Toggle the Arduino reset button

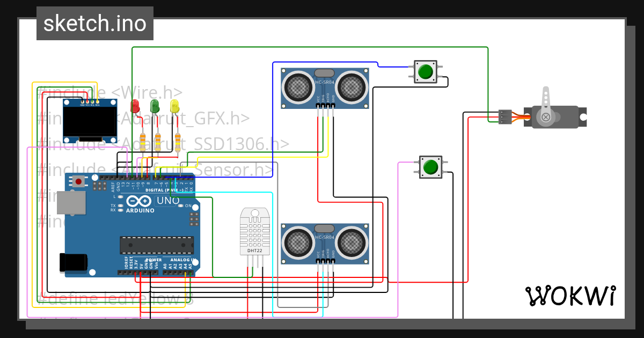79,182
